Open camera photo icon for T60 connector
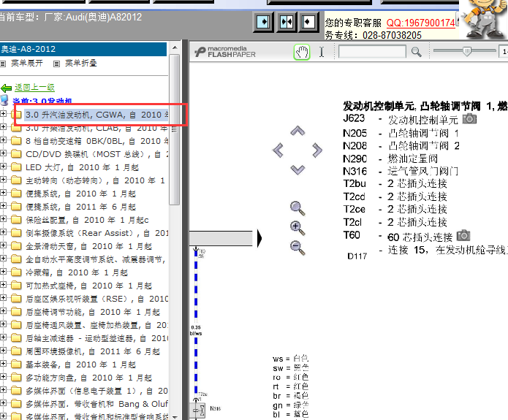 [463, 235]
